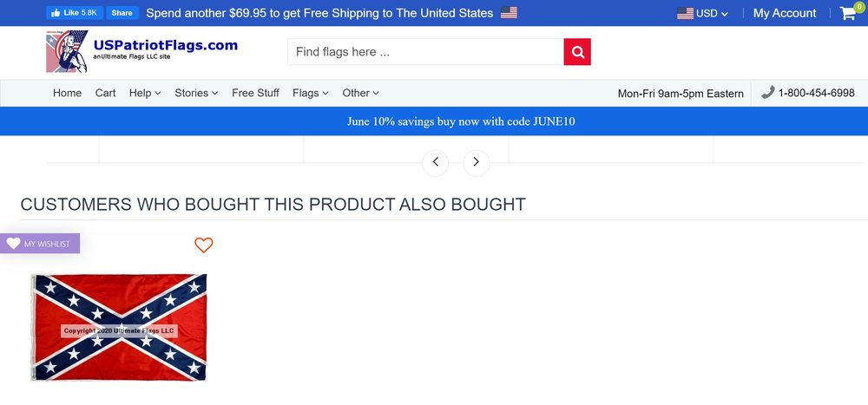Screen dimensions: 868x405
Task: Type in the Find flags search field
Action: pyautogui.click(x=425, y=52)
